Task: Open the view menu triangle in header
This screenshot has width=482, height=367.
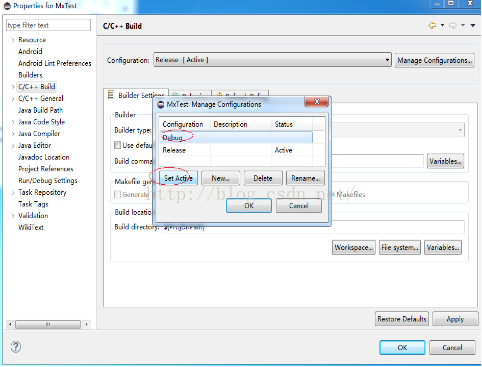Action: click(x=473, y=25)
